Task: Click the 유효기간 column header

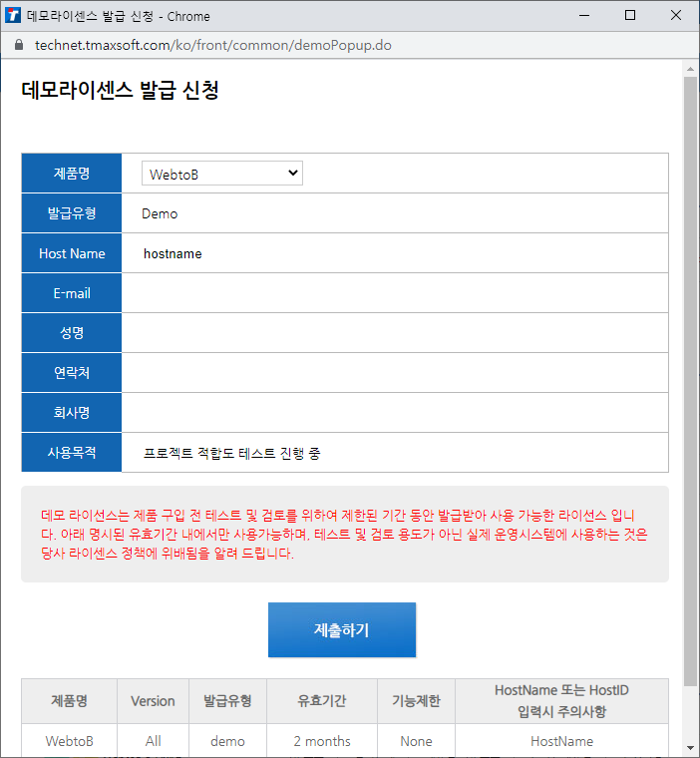Action: 322,701
